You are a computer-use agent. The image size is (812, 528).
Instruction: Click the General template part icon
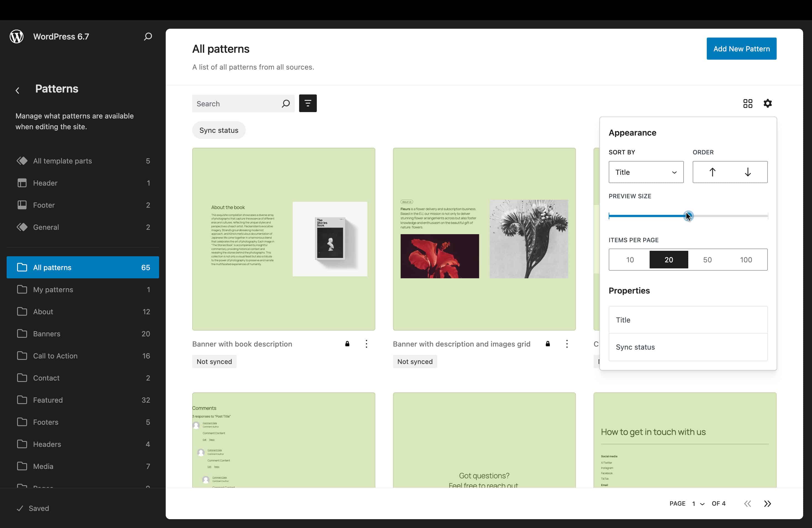coord(22,227)
